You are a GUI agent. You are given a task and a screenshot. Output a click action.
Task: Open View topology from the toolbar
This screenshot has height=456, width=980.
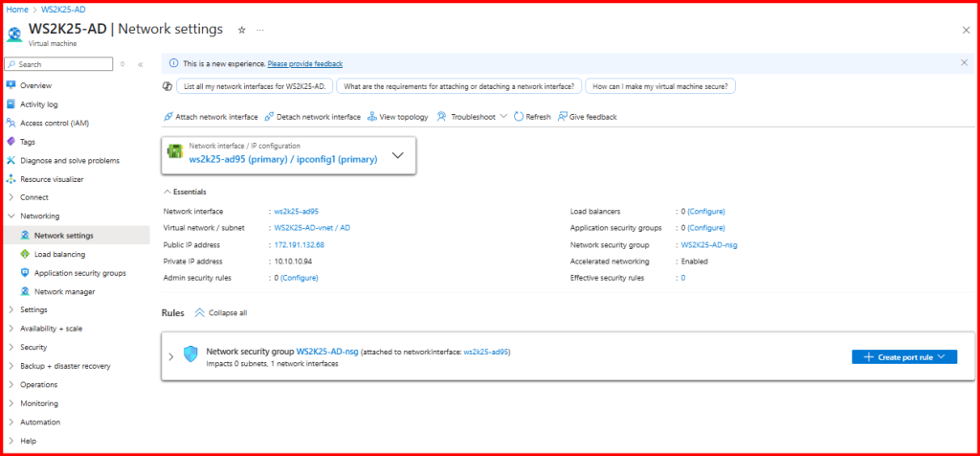coord(372,117)
